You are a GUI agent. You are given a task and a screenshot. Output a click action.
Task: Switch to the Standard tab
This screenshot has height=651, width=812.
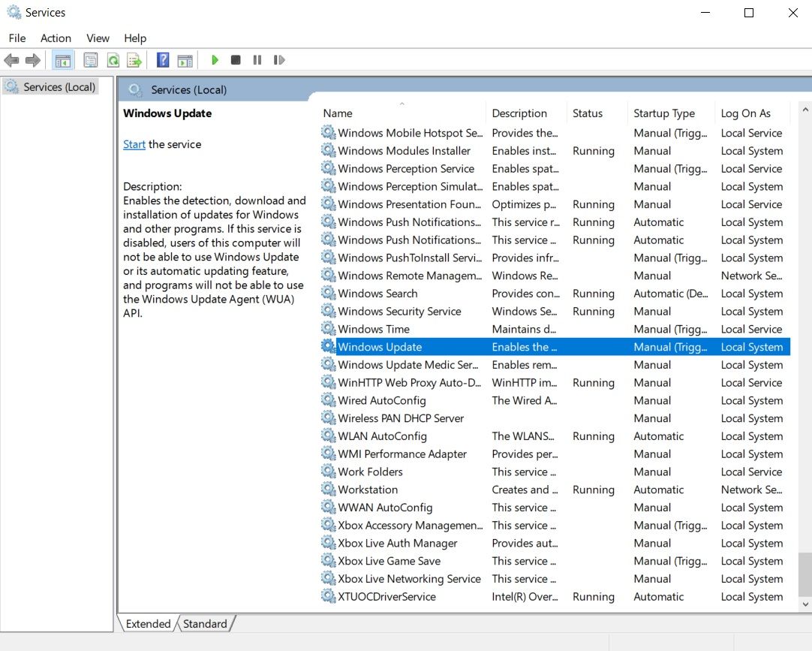point(205,624)
